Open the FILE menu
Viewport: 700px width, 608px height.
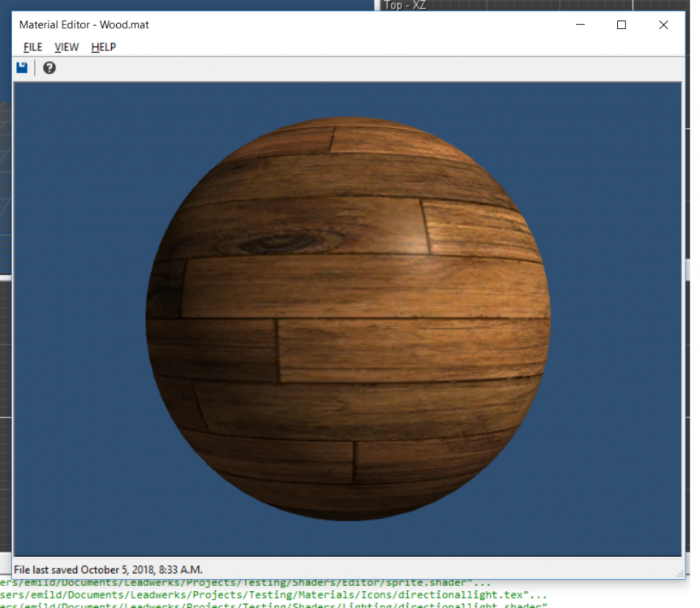coord(32,47)
